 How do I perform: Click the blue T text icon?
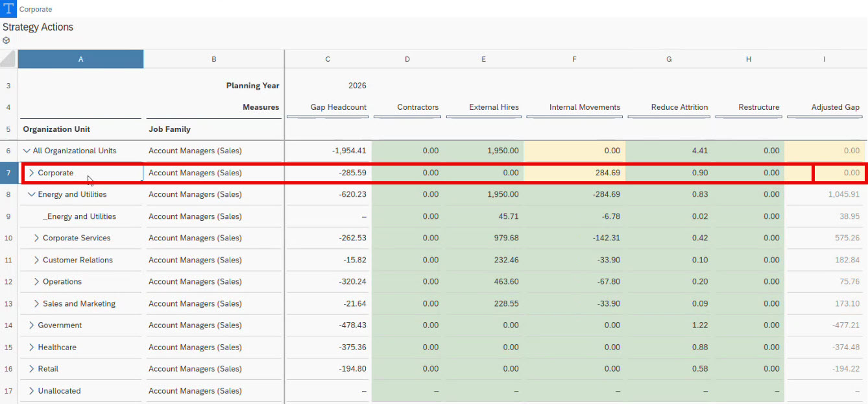click(x=8, y=9)
